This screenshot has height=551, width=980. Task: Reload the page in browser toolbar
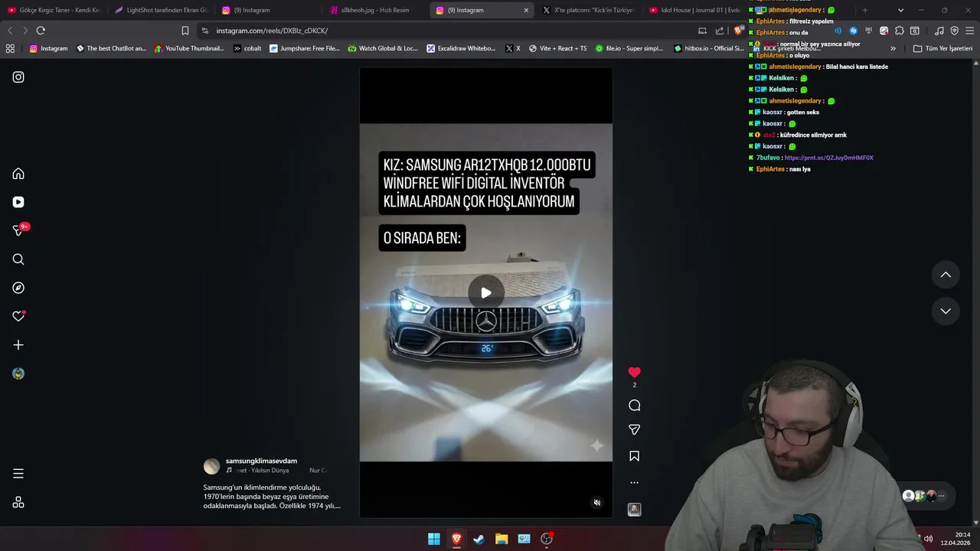pyautogui.click(x=41, y=31)
